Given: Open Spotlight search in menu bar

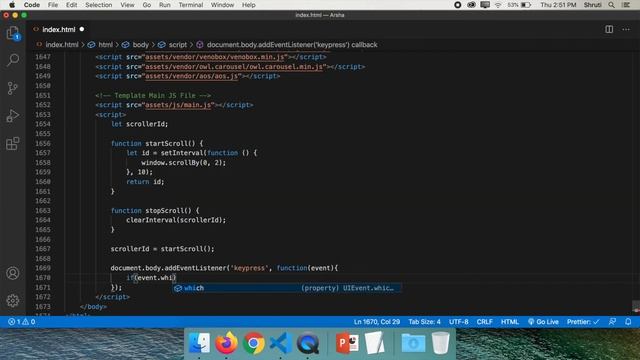Looking at the screenshot, I should [x=611, y=5].
